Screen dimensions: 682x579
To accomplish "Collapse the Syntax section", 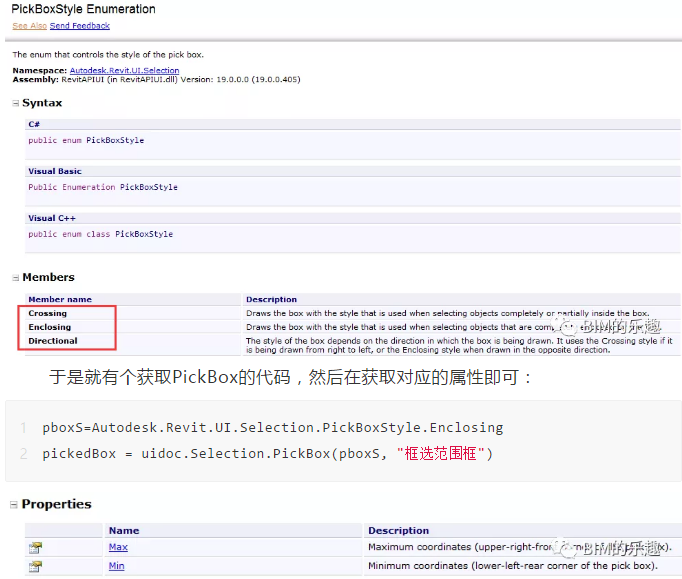I will (x=16, y=103).
